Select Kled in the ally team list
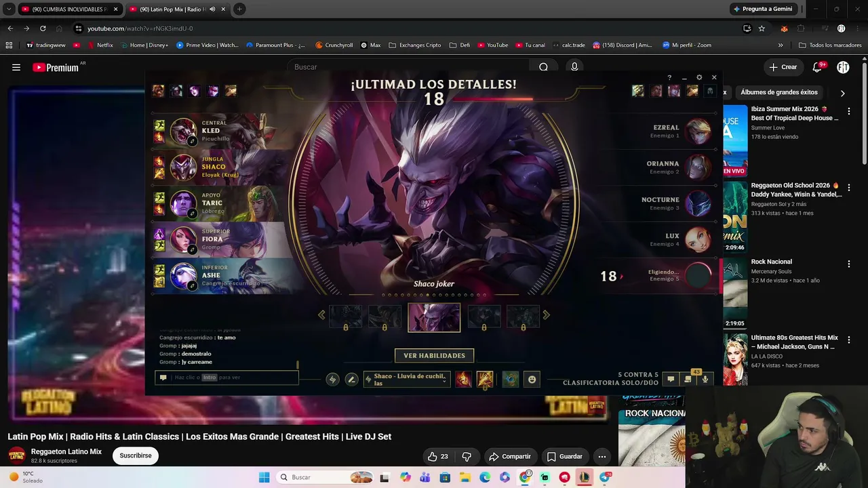Image resolution: width=868 pixels, height=488 pixels. point(222,131)
